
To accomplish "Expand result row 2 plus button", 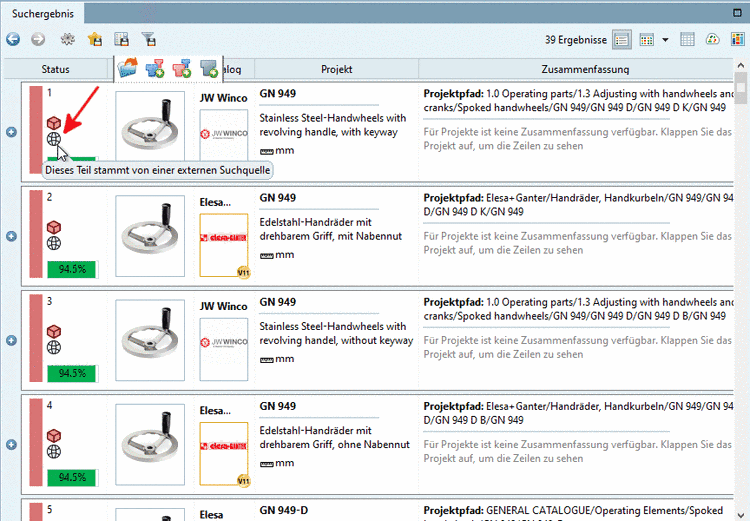I will [x=11, y=236].
